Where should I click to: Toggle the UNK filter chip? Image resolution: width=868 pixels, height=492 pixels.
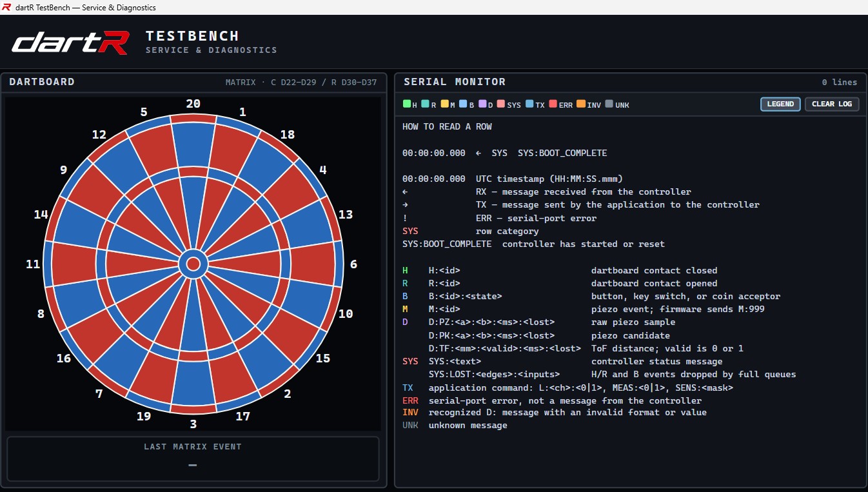pos(617,104)
